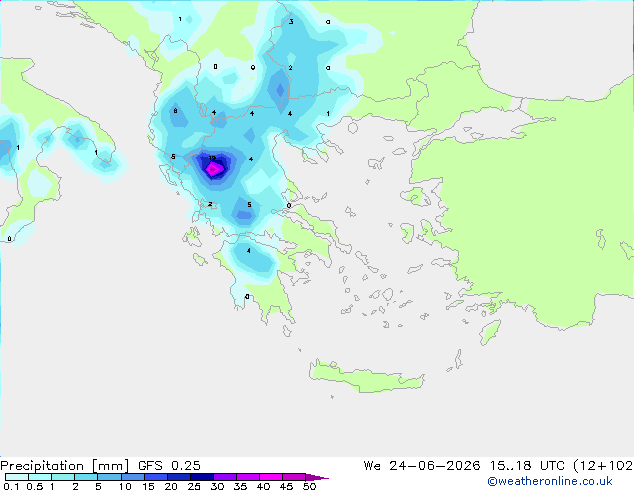
Task: Pick the 10–15 mm legend swatch
Action: tap(132, 477)
